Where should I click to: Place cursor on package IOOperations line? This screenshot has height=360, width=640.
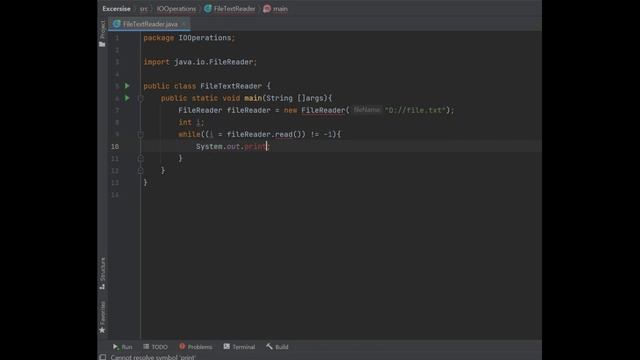click(189, 38)
